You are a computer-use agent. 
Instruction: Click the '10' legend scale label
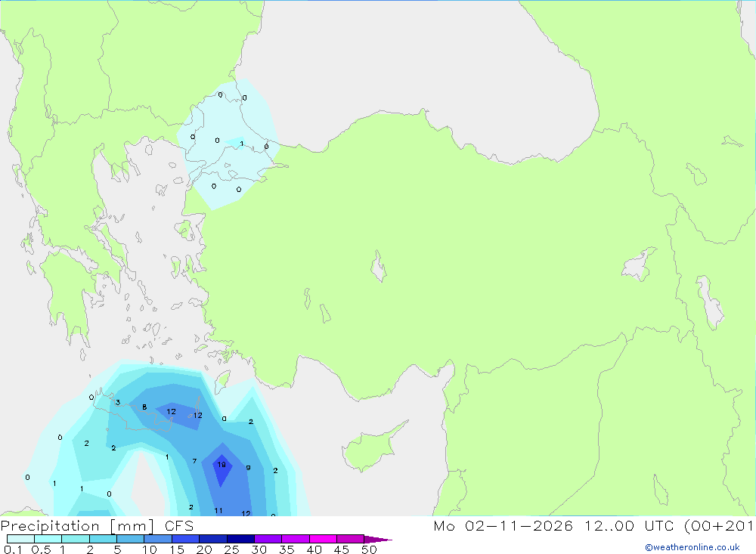pyautogui.click(x=150, y=549)
